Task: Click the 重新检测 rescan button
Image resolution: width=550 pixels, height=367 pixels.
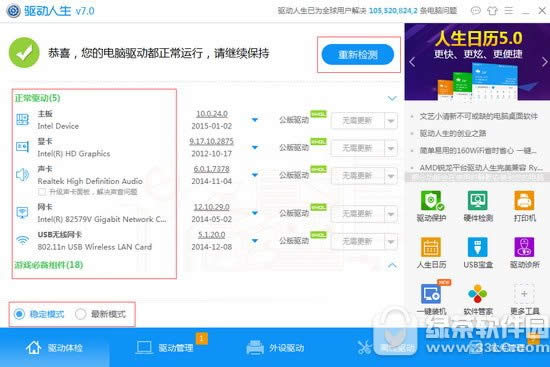Action: pos(358,54)
